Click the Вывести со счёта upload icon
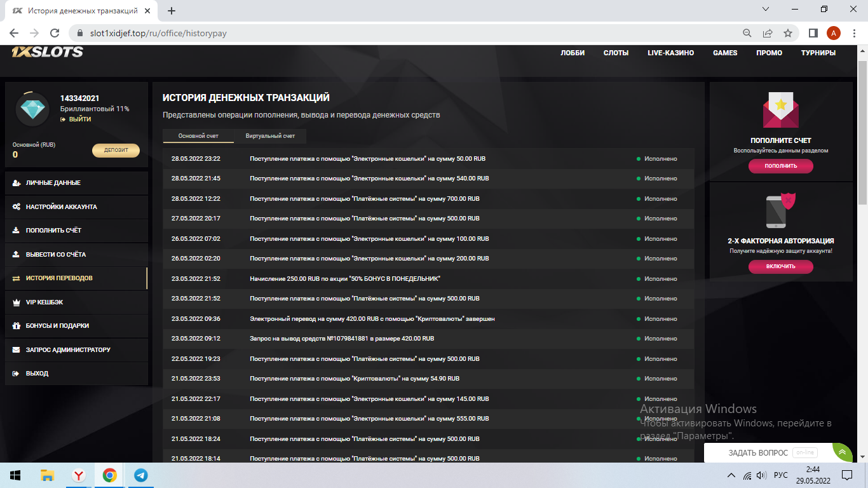The image size is (868, 488). [x=17, y=254]
